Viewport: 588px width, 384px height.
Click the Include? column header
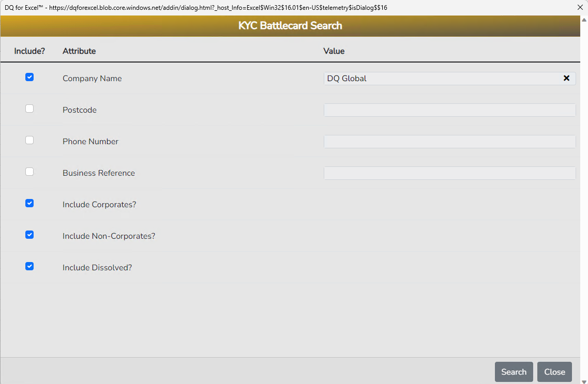29,51
